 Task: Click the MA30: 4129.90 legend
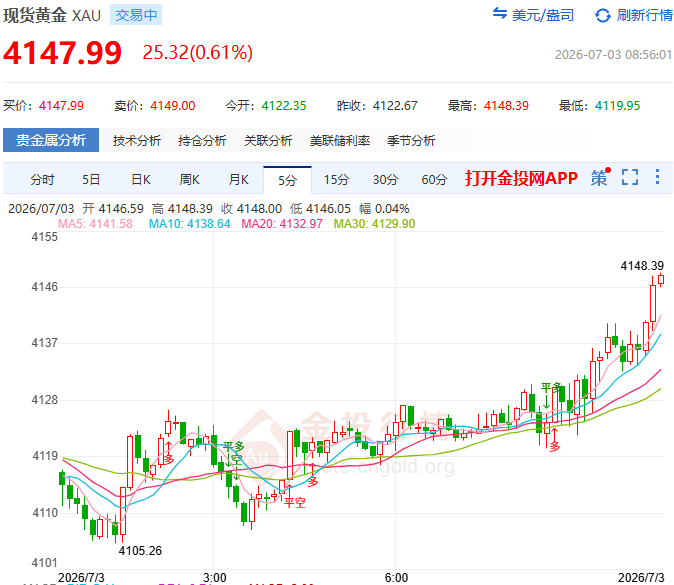tap(374, 224)
